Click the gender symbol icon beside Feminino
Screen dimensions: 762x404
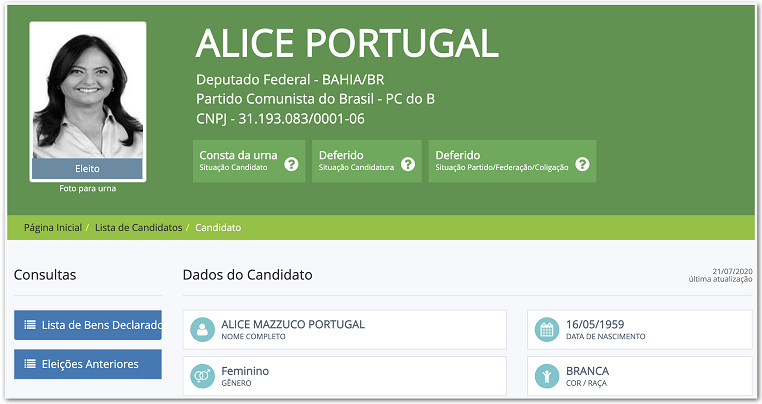click(203, 376)
